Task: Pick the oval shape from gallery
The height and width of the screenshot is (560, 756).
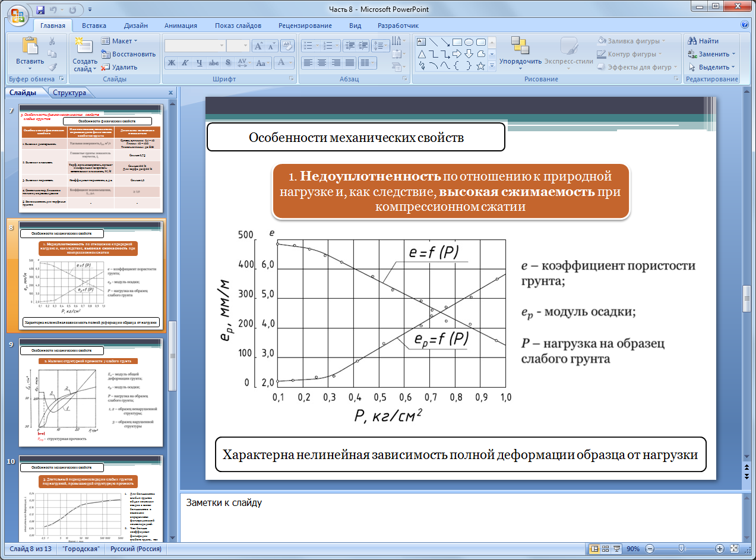Action: [469, 42]
